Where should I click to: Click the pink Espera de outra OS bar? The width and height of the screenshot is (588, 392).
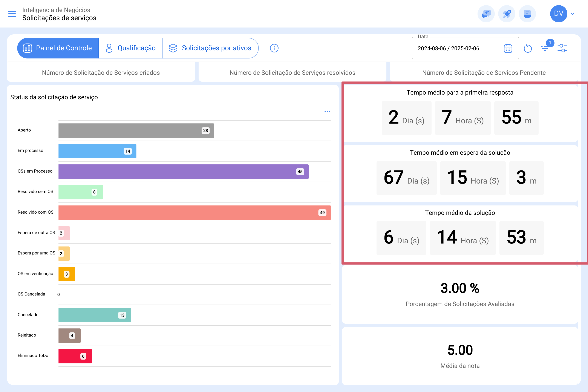[64, 233]
